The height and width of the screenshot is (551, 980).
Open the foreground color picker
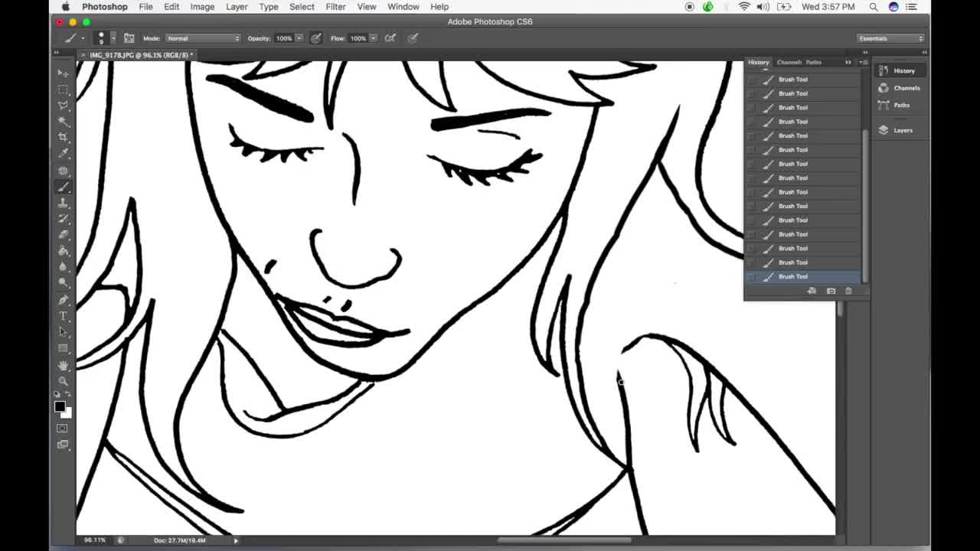(60, 406)
